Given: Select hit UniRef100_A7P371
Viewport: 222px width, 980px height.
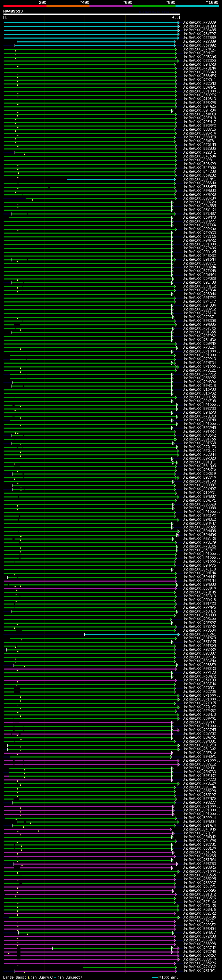Looking at the screenshot, I should 199,317.
